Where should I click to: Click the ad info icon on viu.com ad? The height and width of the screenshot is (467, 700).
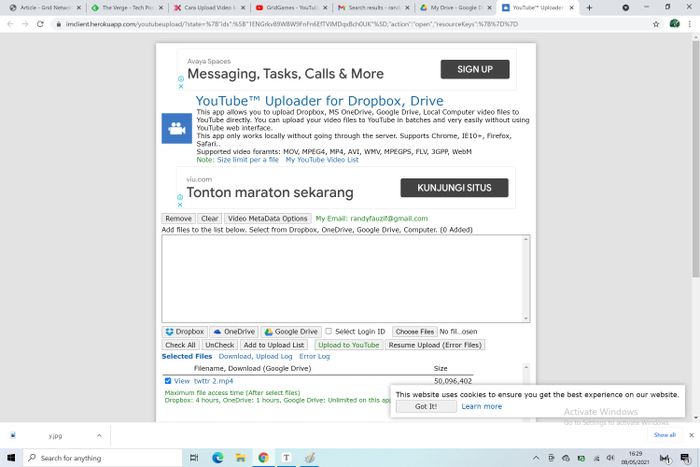point(180,197)
